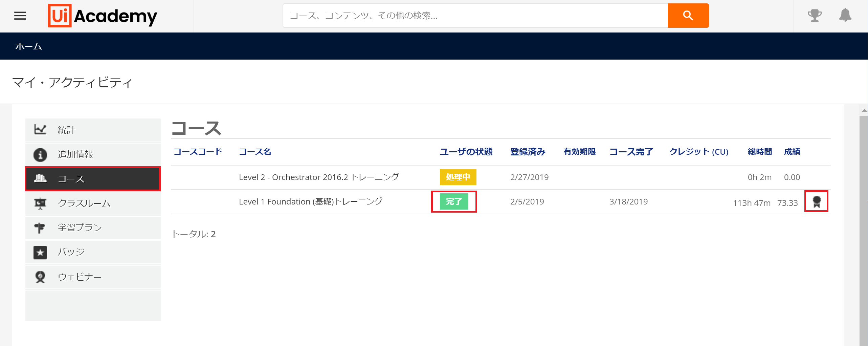Sort by 成績 column header
This screenshot has width=868, height=346.
pos(792,152)
